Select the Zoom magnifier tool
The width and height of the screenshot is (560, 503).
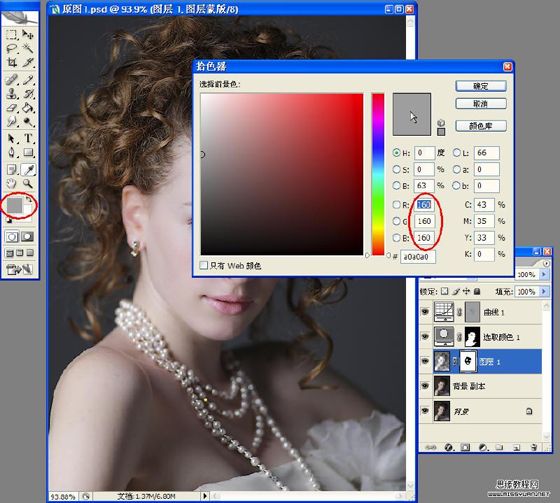28,184
